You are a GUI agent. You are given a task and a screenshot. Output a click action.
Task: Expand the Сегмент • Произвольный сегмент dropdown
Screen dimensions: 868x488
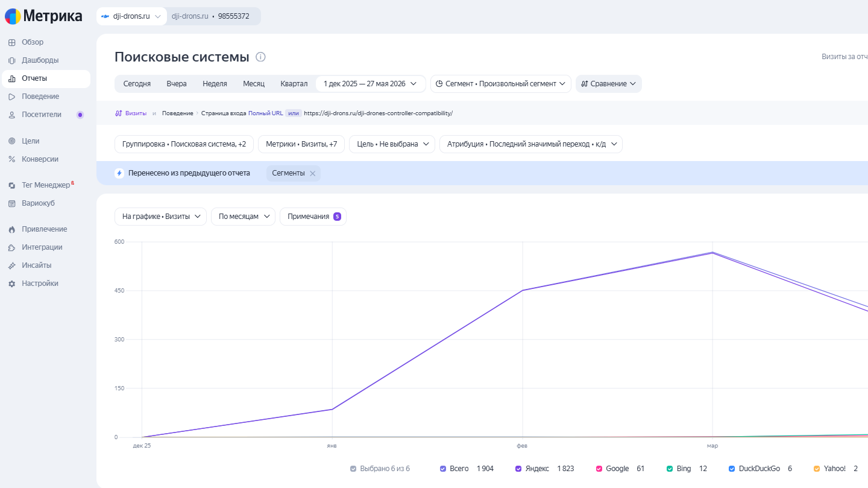(x=501, y=84)
